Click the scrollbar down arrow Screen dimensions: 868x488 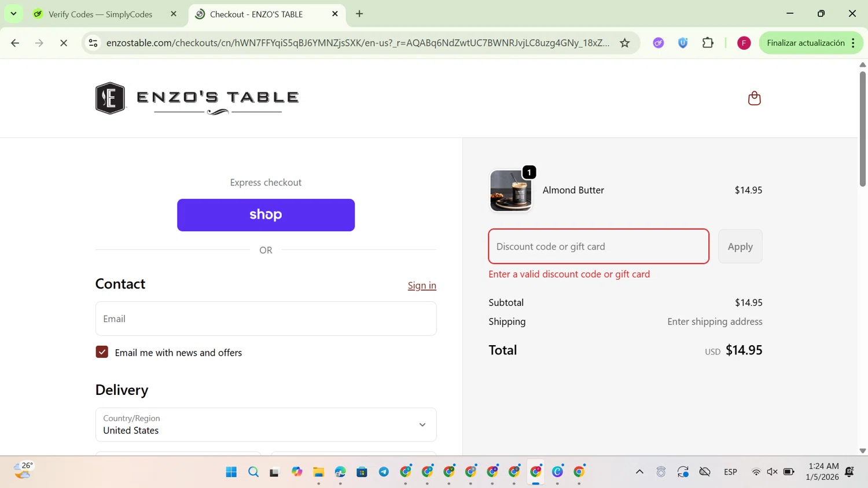pos(862,450)
